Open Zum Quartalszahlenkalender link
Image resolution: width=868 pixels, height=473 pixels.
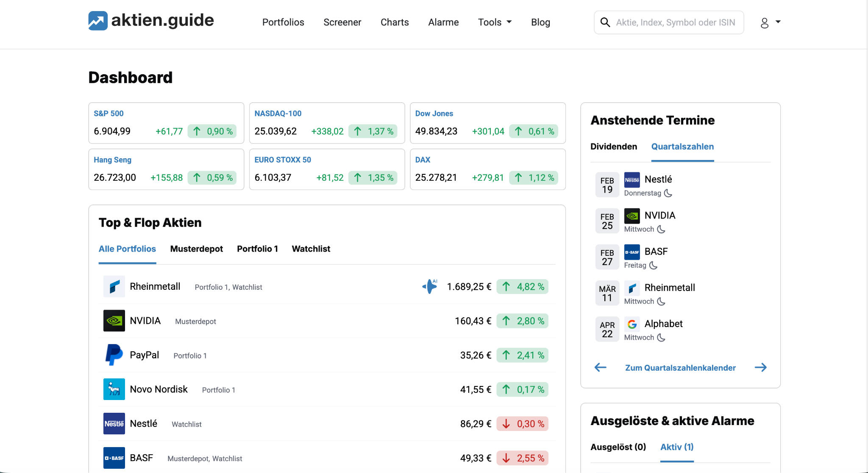[x=680, y=368]
